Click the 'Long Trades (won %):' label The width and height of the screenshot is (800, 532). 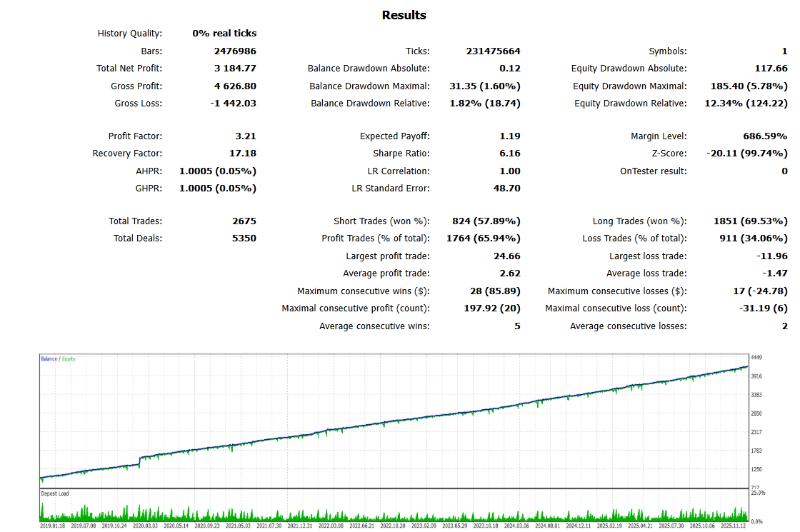[x=640, y=221]
